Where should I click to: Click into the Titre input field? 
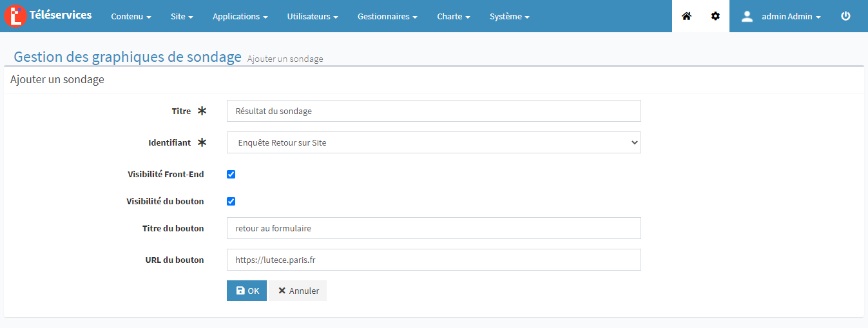[x=434, y=111]
